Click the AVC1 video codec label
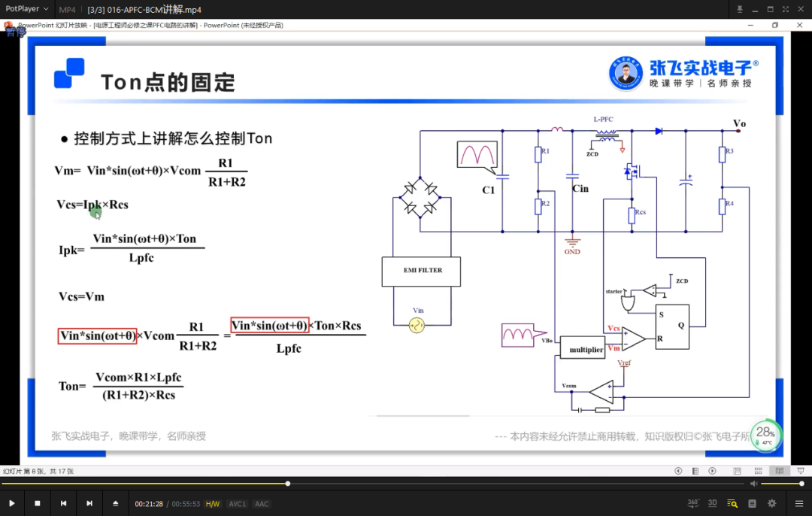Screen dimensions: 812x516 pos(237,503)
